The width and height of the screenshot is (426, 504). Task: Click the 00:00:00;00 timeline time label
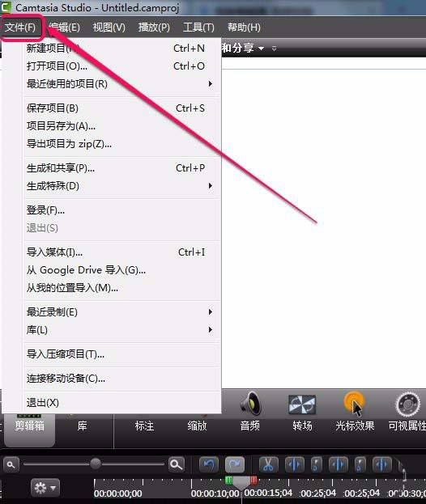pos(117,493)
